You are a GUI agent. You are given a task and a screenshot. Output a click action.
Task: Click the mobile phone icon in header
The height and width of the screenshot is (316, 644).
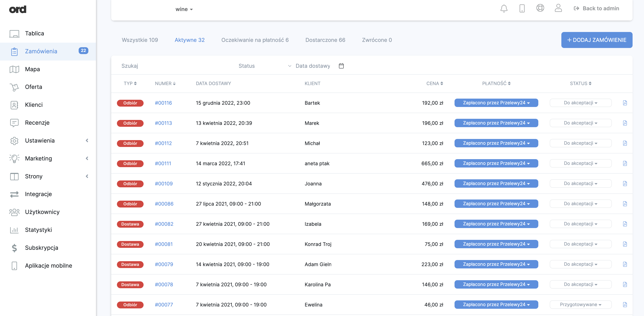click(522, 9)
